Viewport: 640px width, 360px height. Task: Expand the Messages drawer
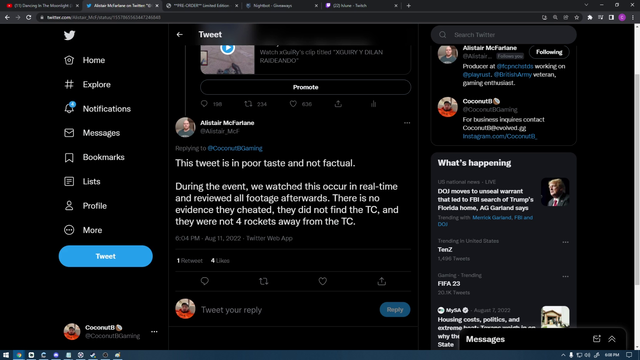click(x=612, y=339)
